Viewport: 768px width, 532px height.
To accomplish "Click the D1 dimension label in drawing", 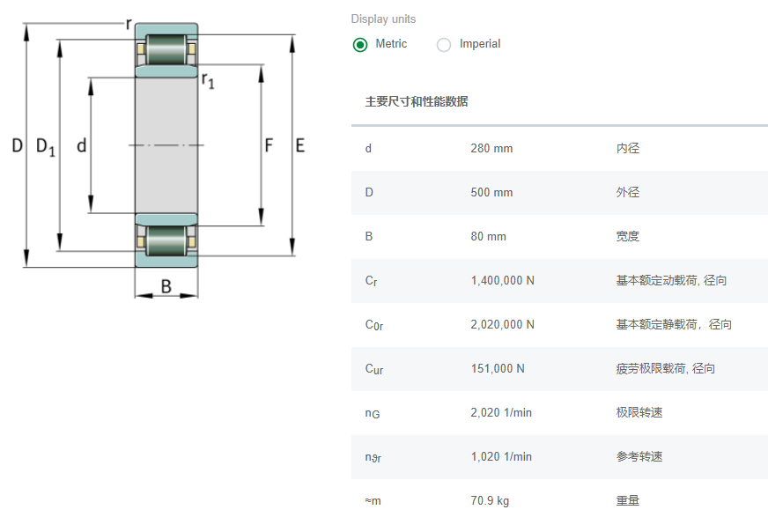I will click(x=45, y=147).
